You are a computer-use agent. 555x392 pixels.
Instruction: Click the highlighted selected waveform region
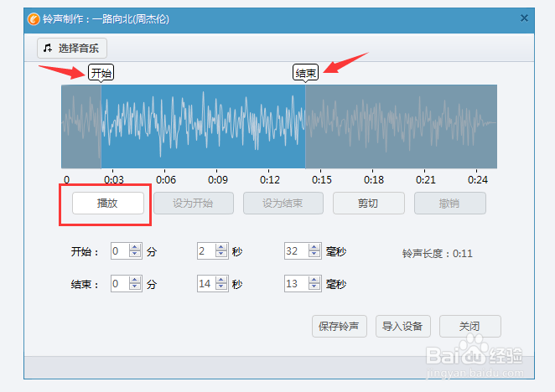(203, 126)
